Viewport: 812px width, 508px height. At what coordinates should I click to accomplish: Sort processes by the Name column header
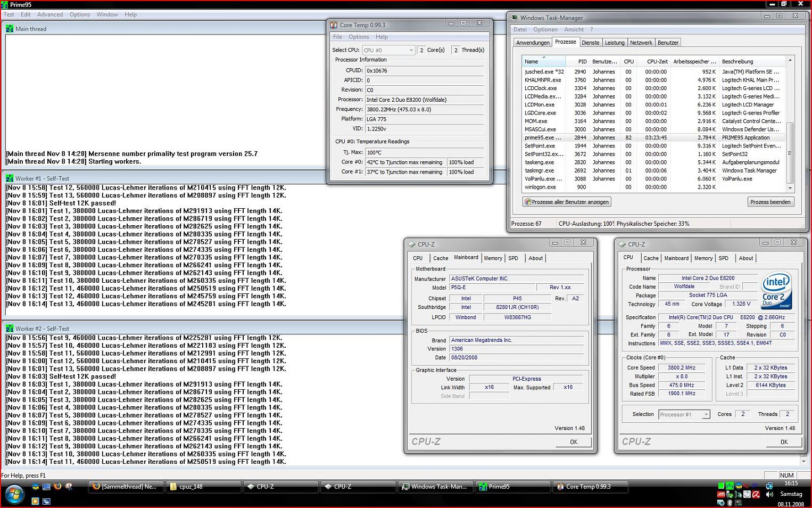point(543,61)
